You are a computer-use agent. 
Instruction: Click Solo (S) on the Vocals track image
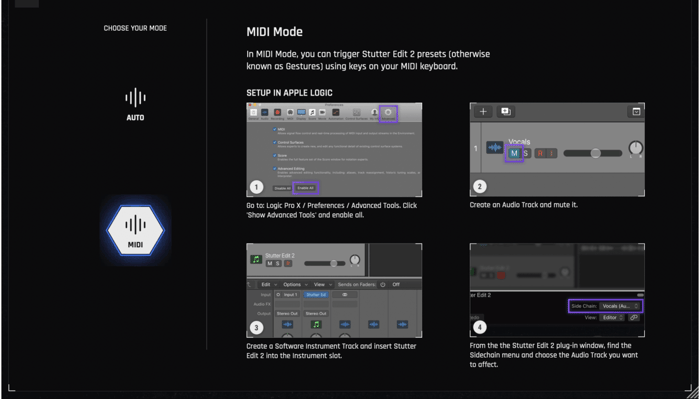pos(526,154)
